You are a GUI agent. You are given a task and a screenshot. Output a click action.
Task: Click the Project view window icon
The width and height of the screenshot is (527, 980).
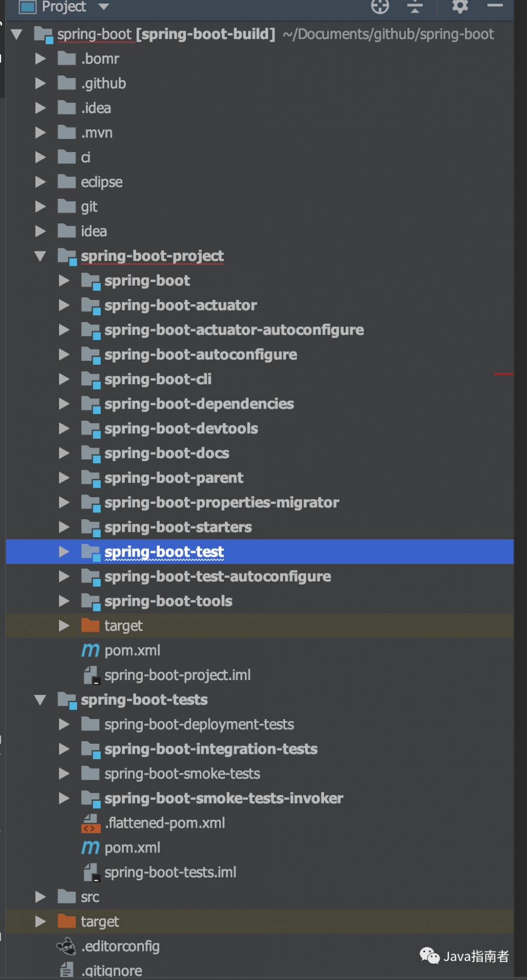(x=27, y=7)
